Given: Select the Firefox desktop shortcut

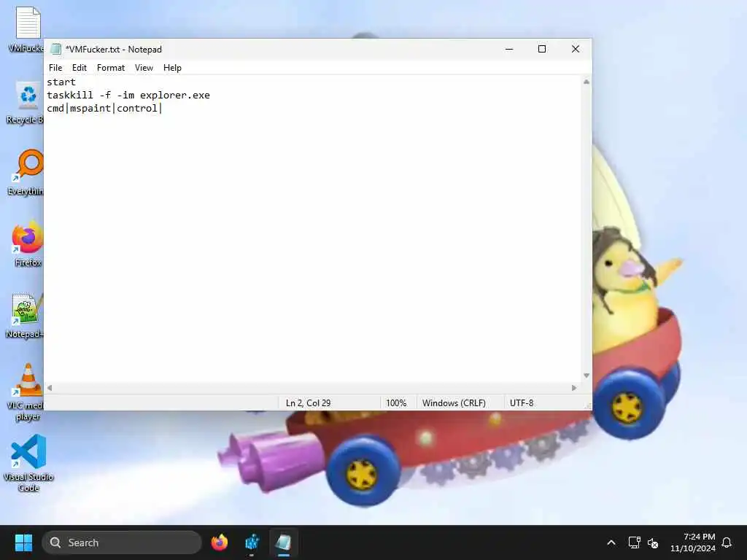Looking at the screenshot, I should coord(27,244).
